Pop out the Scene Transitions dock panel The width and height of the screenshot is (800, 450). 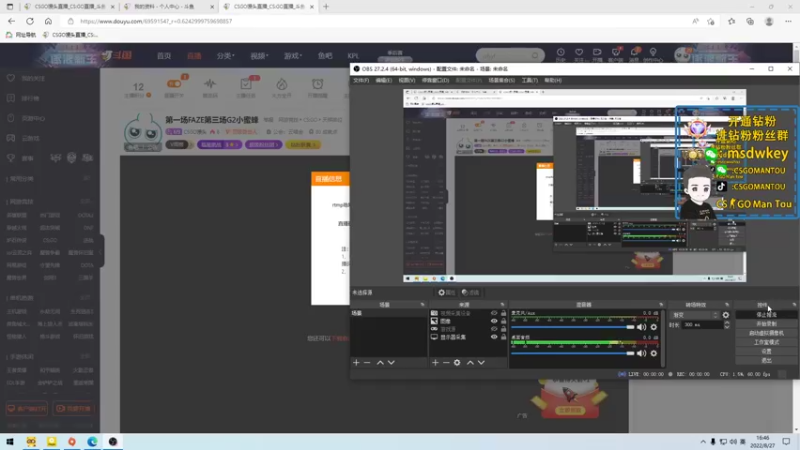tap(727, 305)
